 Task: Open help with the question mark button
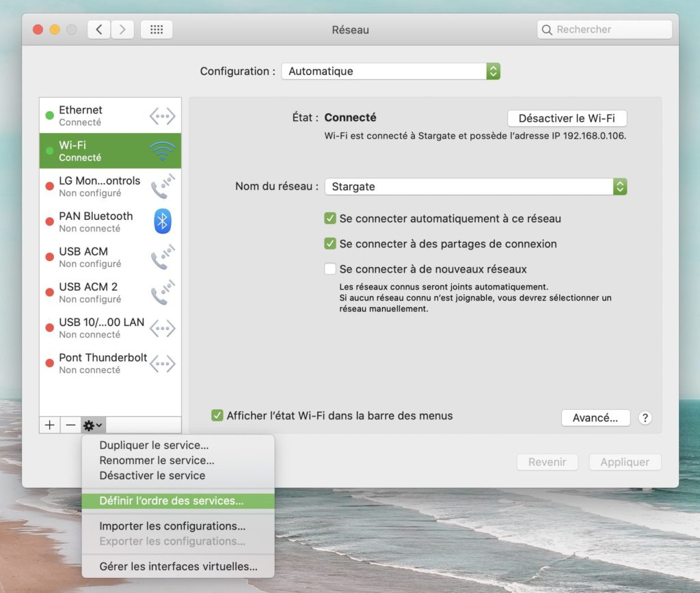pyautogui.click(x=645, y=418)
